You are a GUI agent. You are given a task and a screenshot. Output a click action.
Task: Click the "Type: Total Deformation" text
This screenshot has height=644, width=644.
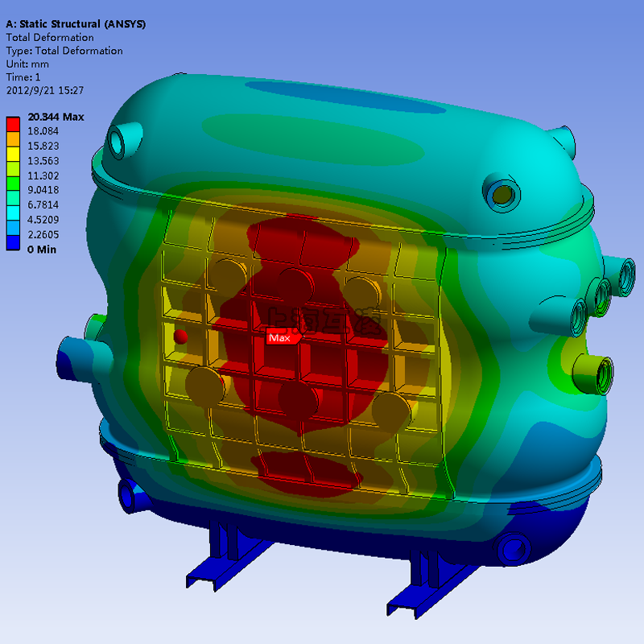pos(64,51)
